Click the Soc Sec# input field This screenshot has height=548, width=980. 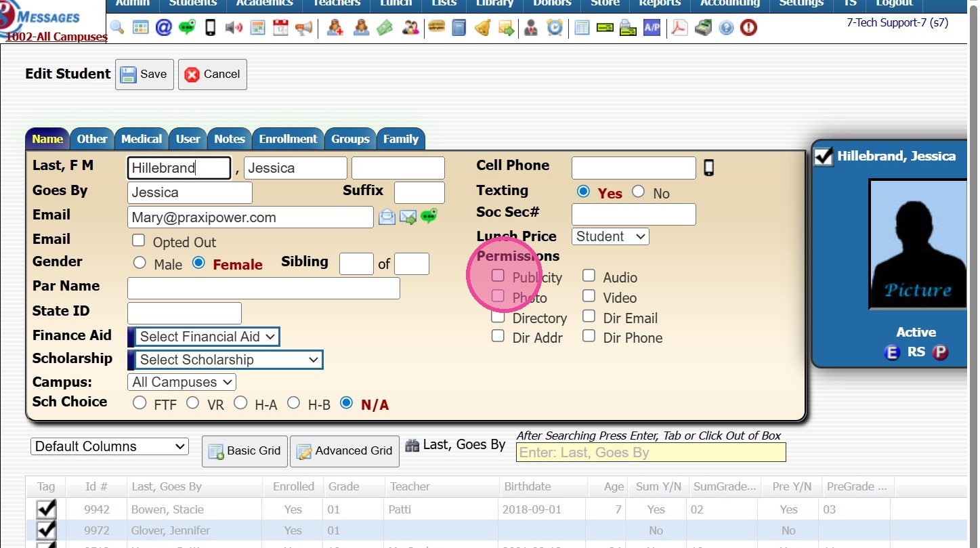point(633,214)
